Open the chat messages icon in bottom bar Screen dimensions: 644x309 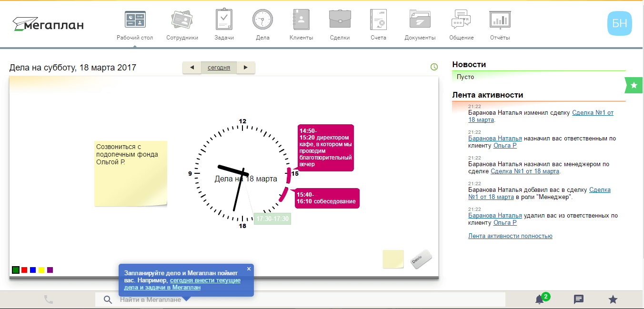tap(579, 299)
